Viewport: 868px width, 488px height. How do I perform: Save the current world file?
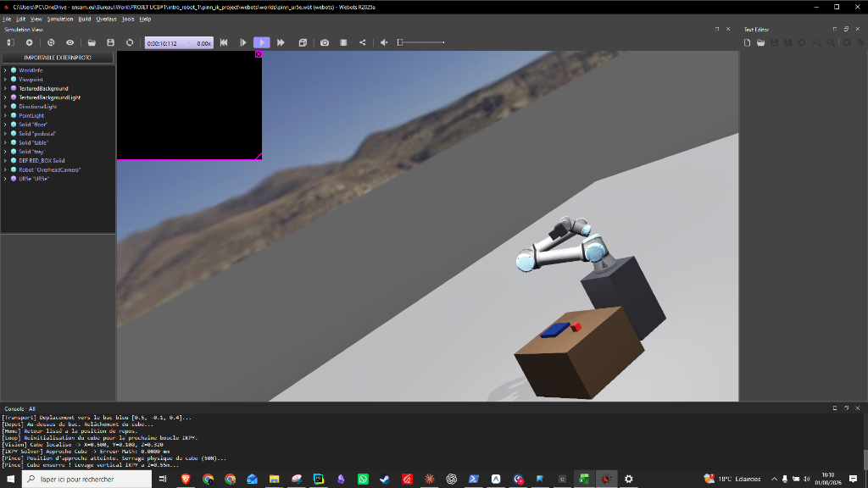[x=111, y=42]
